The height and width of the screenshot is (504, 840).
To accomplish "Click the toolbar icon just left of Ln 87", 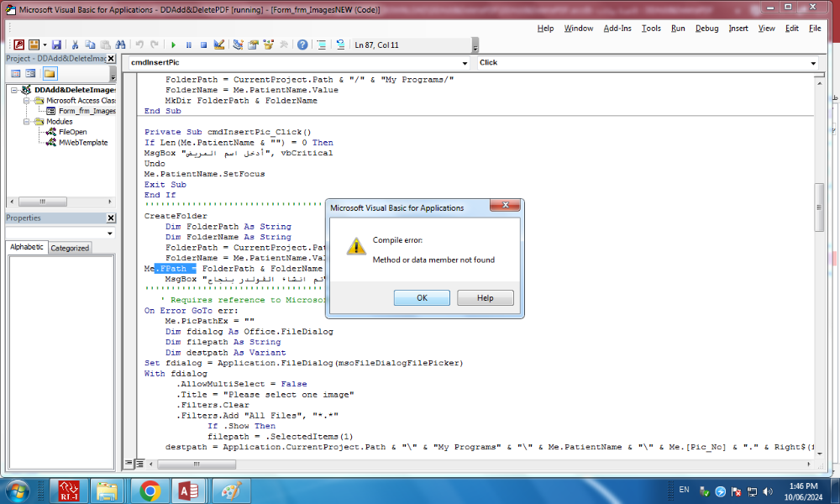I will click(x=340, y=45).
